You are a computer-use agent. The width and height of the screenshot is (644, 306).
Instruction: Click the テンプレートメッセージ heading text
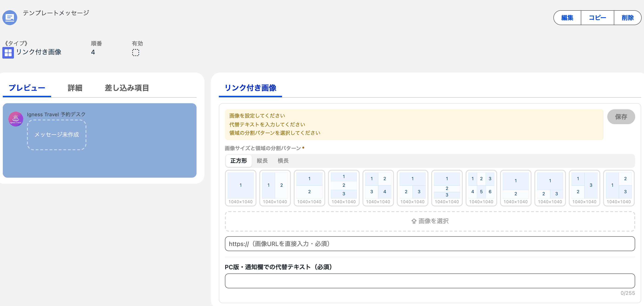pyautogui.click(x=56, y=13)
